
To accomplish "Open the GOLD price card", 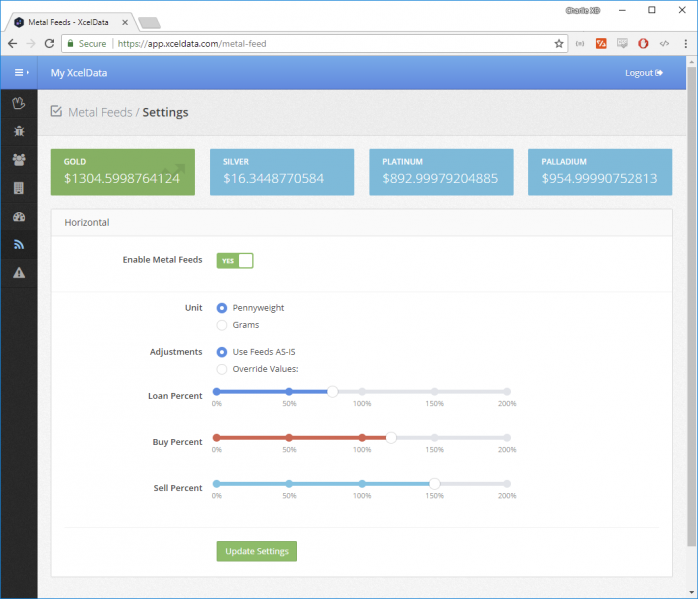I will click(123, 172).
